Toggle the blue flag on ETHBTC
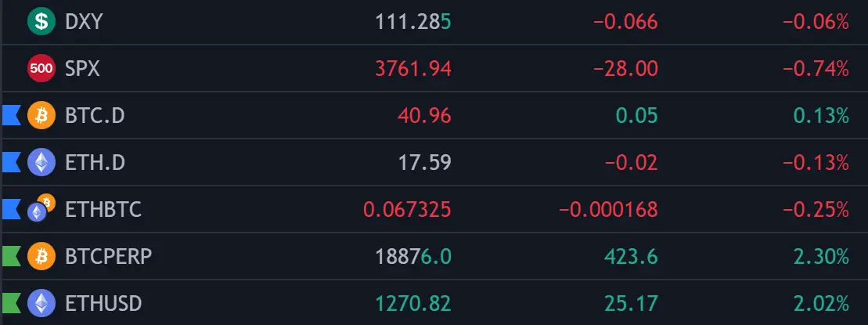The image size is (868, 325). click(x=11, y=210)
